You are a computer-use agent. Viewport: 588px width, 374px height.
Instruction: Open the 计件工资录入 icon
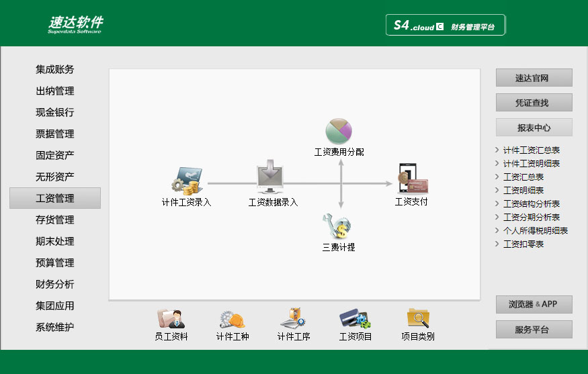(x=187, y=181)
